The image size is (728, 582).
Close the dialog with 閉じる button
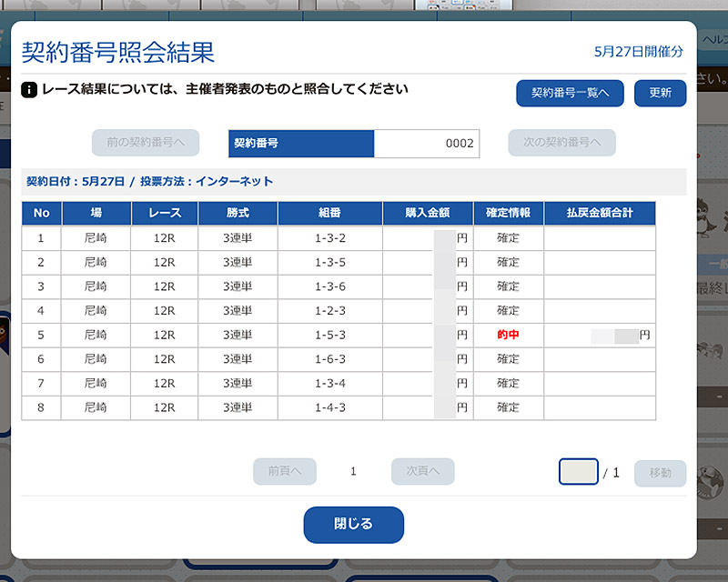tap(353, 525)
